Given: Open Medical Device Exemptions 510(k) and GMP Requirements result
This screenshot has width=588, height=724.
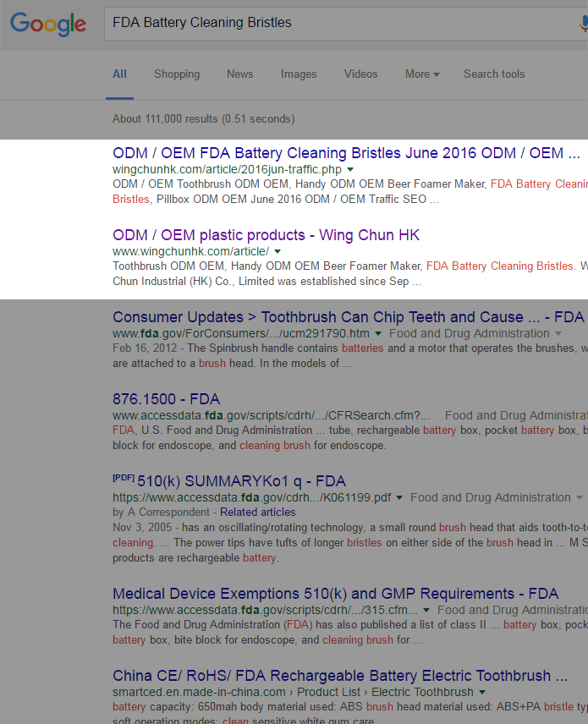Looking at the screenshot, I should click(x=336, y=594).
